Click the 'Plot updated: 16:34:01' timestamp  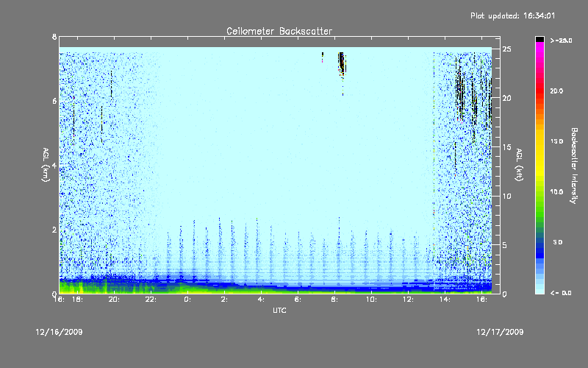click(512, 15)
